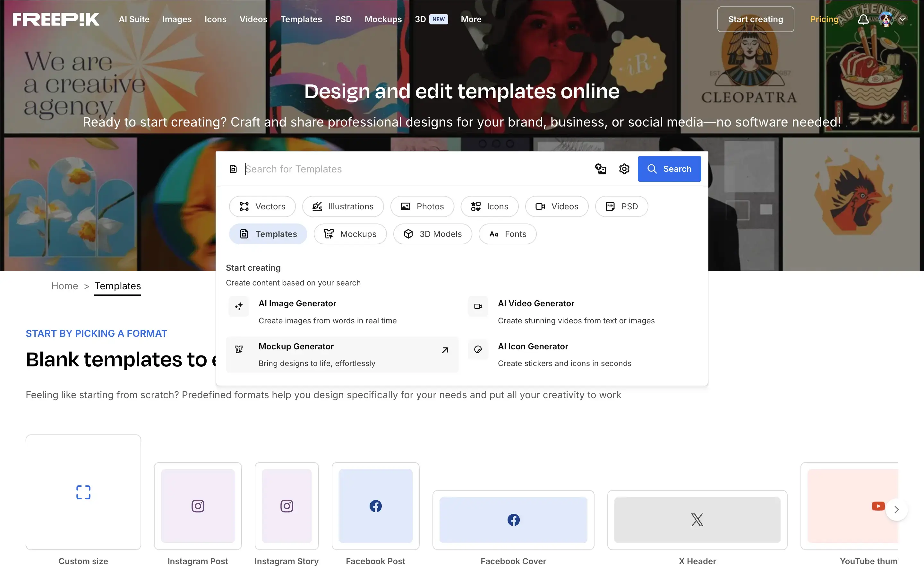
Task: Select the Icons filter chip
Action: (x=490, y=206)
